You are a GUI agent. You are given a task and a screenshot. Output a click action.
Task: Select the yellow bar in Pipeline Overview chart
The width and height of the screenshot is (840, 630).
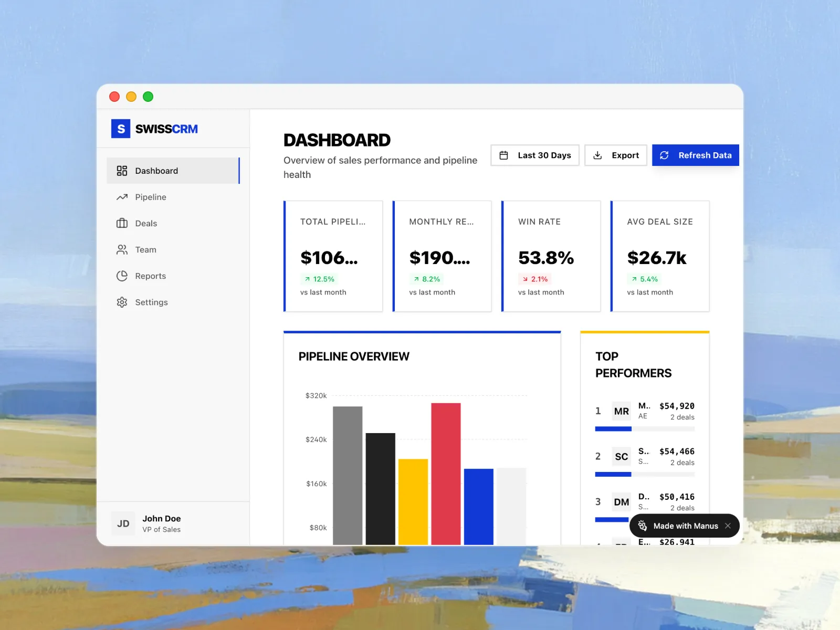point(413,501)
